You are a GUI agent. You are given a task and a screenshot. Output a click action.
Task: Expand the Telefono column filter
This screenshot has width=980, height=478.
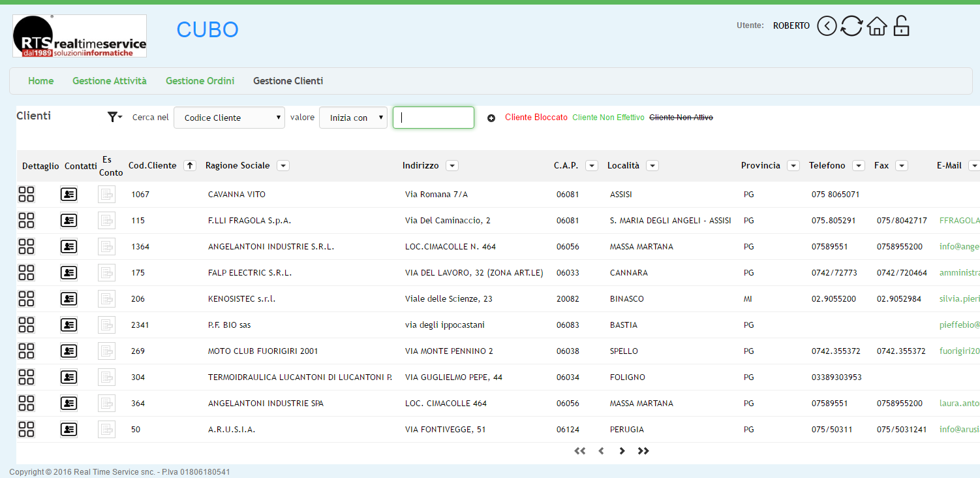(x=859, y=166)
